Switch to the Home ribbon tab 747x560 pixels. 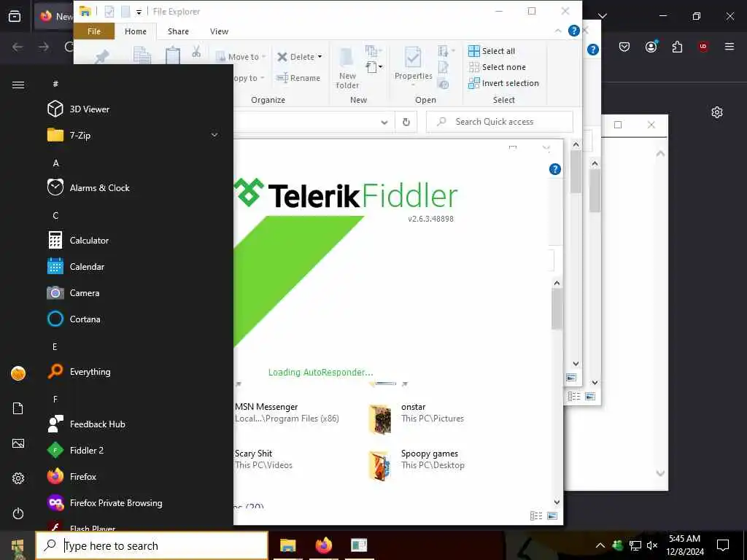(x=135, y=31)
